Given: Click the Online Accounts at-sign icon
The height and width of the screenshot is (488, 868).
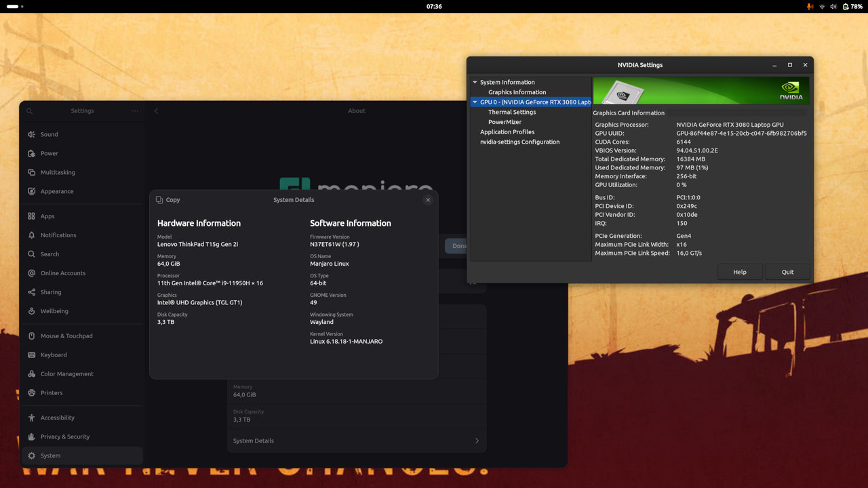Looking at the screenshot, I should coord(31,273).
